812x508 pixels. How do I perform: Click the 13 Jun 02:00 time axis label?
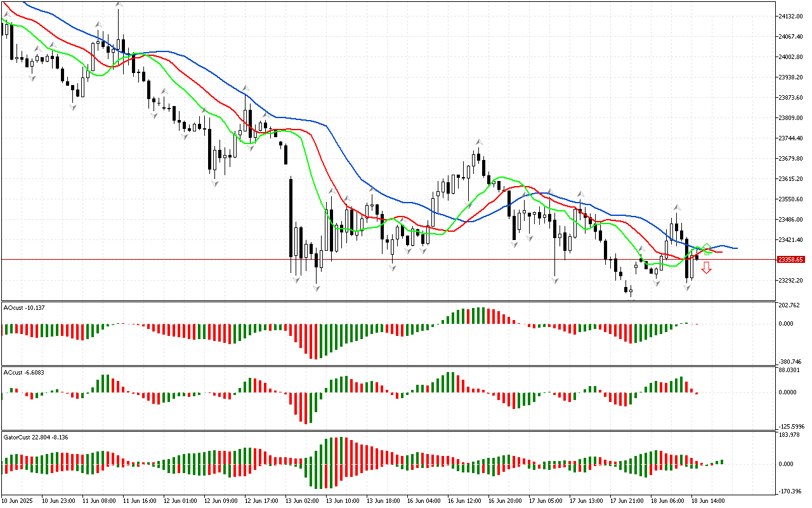pyautogui.click(x=303, y=500)
